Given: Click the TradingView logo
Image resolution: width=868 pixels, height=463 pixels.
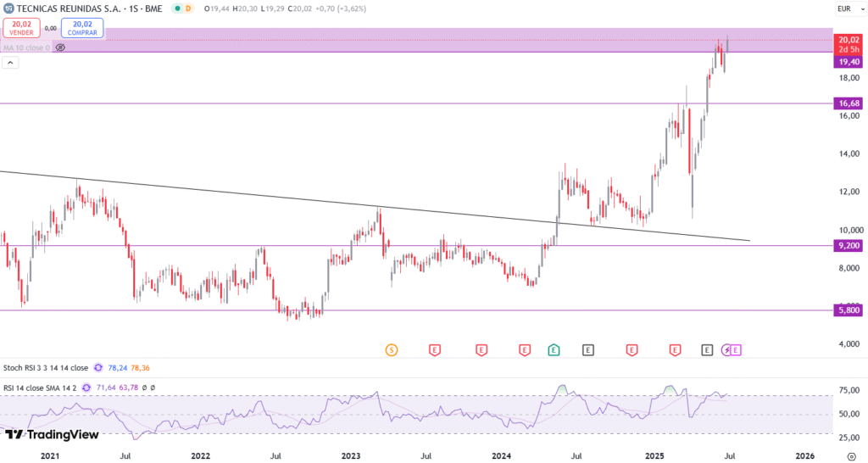Looking at the screenshot, I should click(x=52, y=435).
